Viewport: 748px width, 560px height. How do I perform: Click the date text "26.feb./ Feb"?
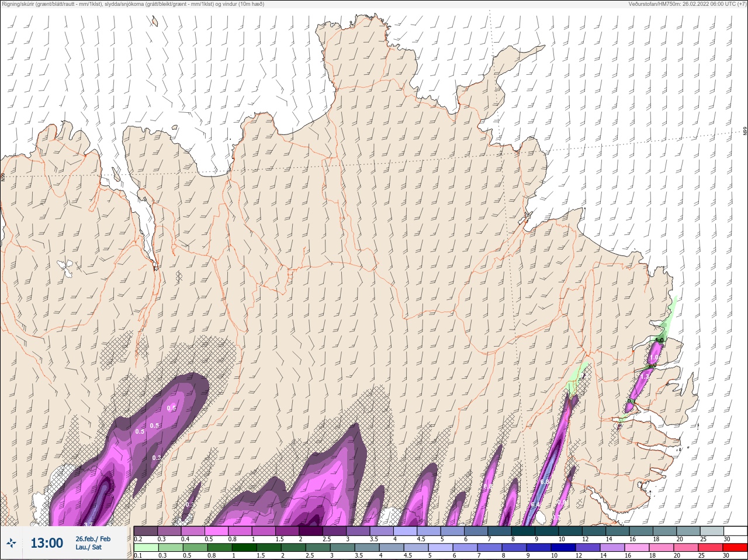[x=93, y=539]
